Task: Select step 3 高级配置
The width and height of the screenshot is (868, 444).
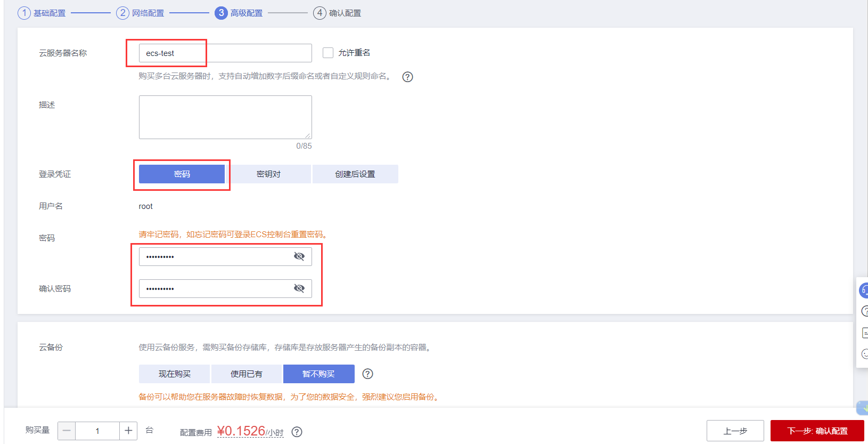Action: tap(239, 13)
